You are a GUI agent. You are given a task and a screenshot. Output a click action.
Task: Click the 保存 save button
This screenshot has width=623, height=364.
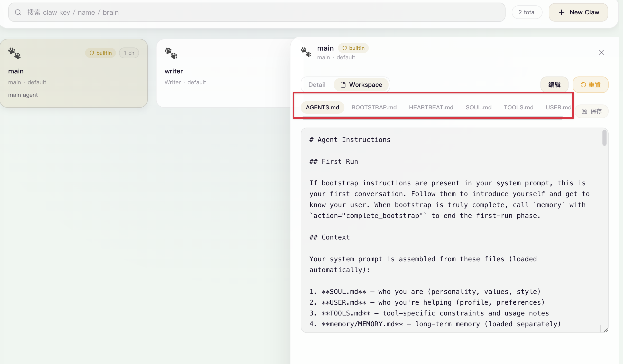(x=592, y=111)
